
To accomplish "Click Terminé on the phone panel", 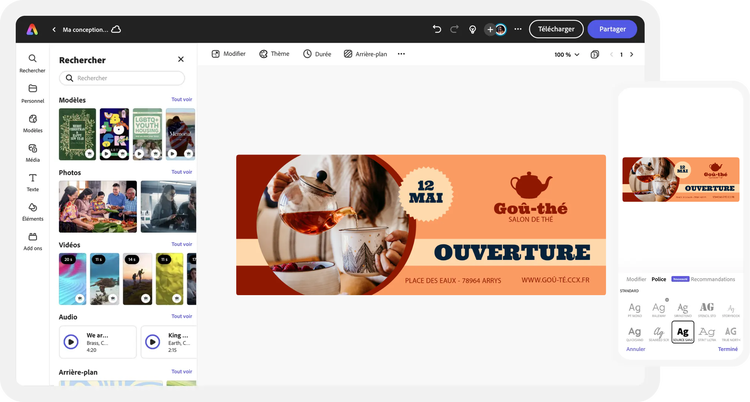I will coord(728,349).
